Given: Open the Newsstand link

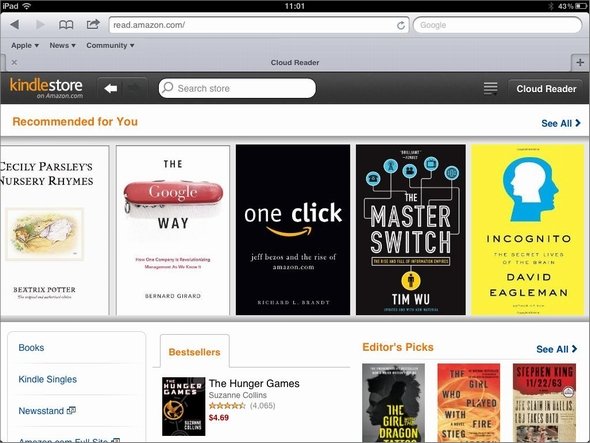Looking at the screenshot, I should click(x=41, y=411).
